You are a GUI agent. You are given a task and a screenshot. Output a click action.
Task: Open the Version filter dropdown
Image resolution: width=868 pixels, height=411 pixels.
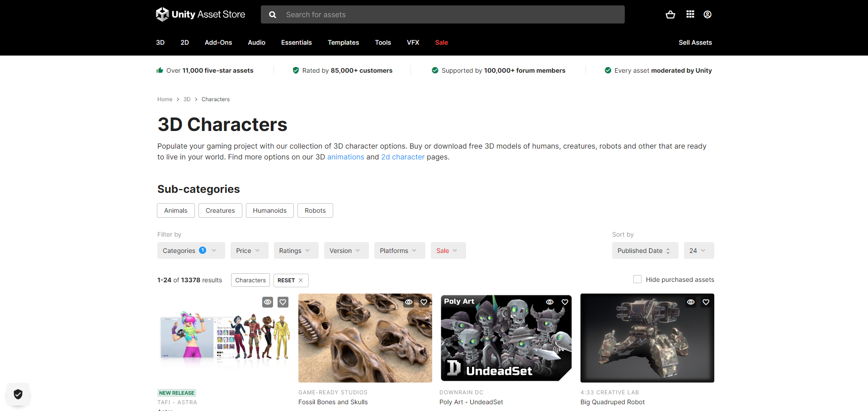pos(346,251)
